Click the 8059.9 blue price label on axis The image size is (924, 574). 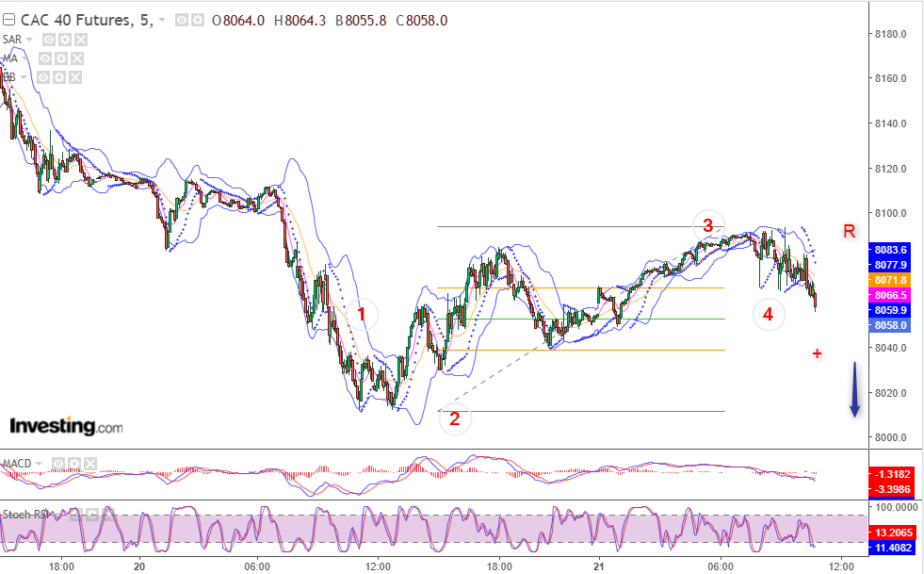890,310
